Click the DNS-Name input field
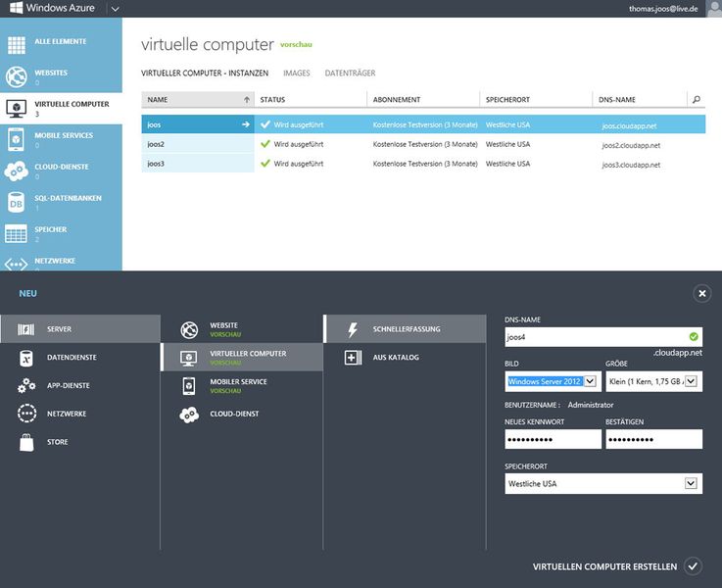The image size is (722, 588). pyautogui.click(x=603, y=337)
